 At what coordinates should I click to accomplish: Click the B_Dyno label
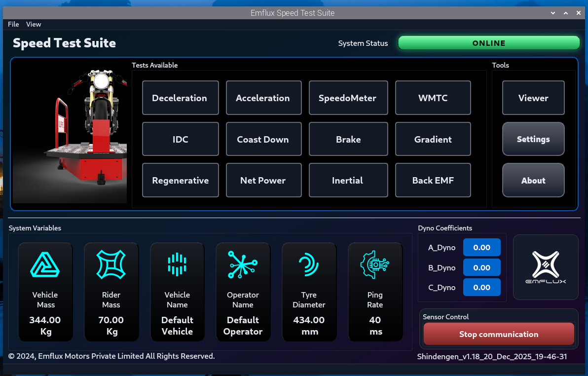442,267
